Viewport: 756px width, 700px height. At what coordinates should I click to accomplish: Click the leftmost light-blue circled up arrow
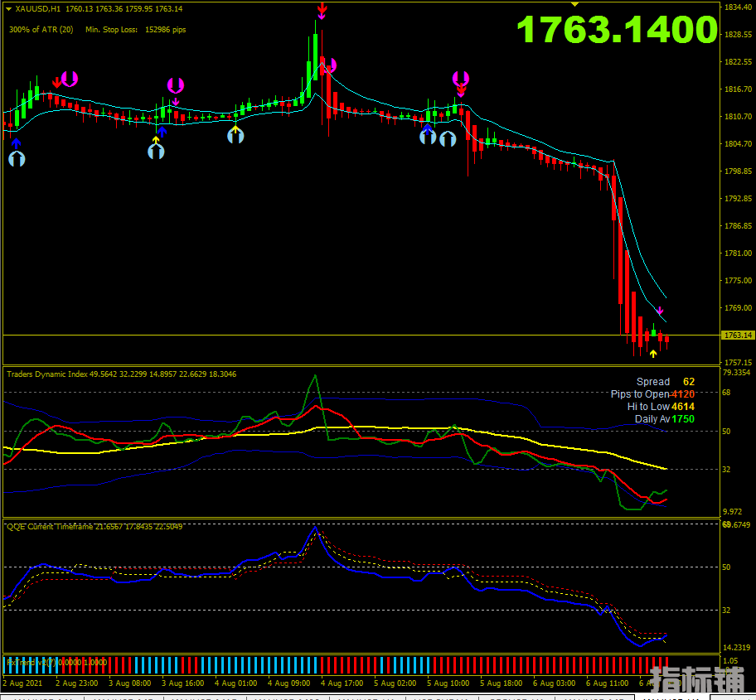[x=17, y=158]
